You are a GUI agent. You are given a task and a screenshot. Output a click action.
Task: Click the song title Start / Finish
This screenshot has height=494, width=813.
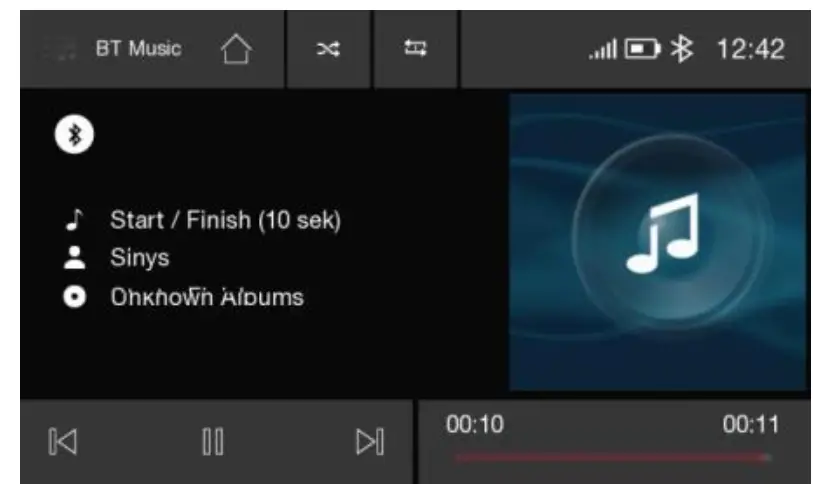tap(226, 220)
